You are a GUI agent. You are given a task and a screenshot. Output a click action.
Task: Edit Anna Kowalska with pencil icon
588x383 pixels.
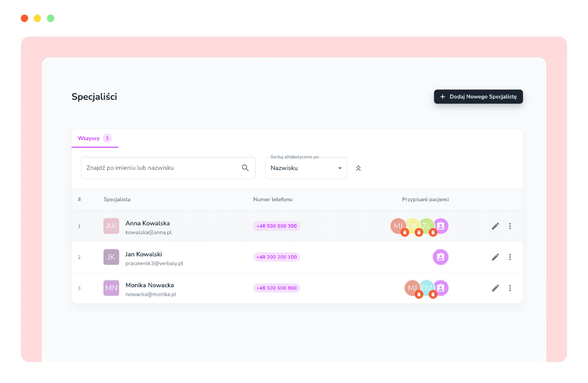(x=495, y=226)
